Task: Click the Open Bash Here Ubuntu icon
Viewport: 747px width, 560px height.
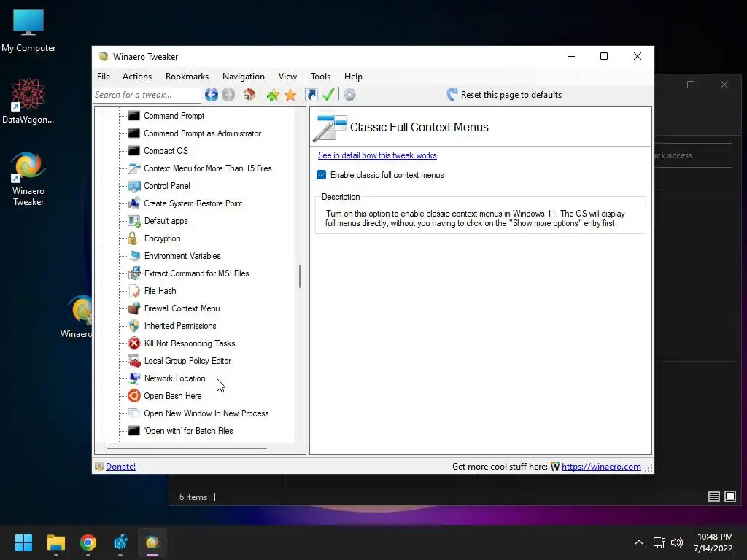Action: click(x=134, y=396)
